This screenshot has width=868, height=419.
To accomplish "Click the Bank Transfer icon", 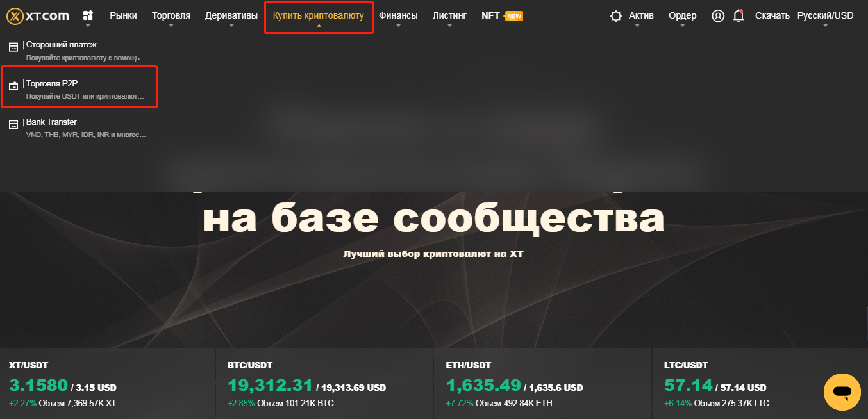I will [x=13, y=124].
